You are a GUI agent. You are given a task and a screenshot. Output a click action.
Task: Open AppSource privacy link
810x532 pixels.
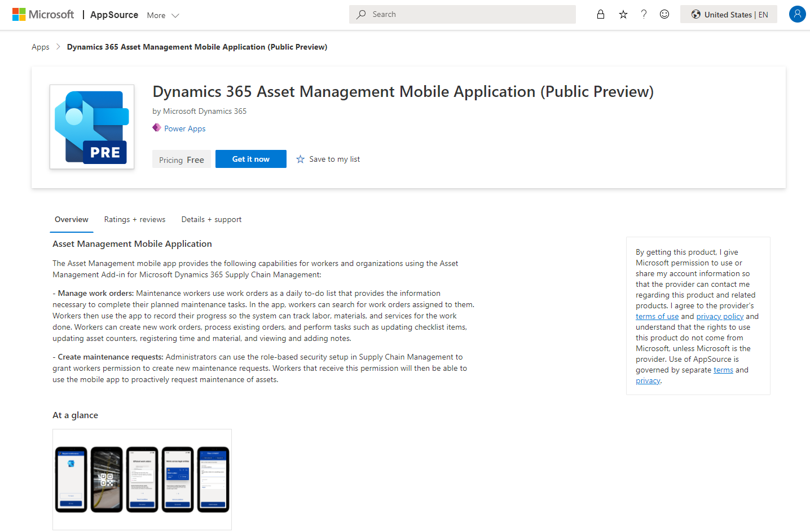click(x=648, y=381)
